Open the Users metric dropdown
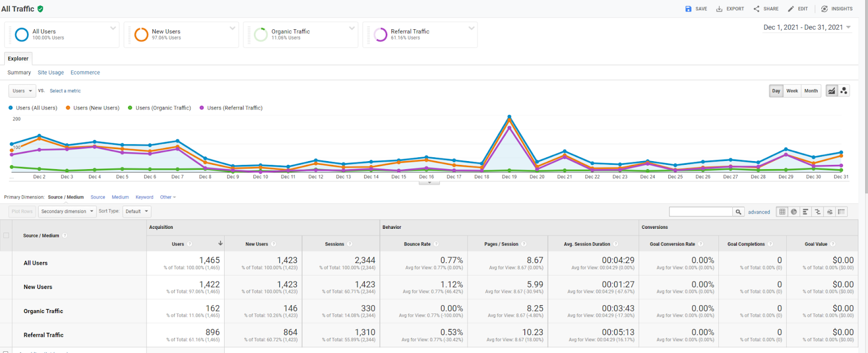Viewport: 868px width, 353px height. click(22, 91)
